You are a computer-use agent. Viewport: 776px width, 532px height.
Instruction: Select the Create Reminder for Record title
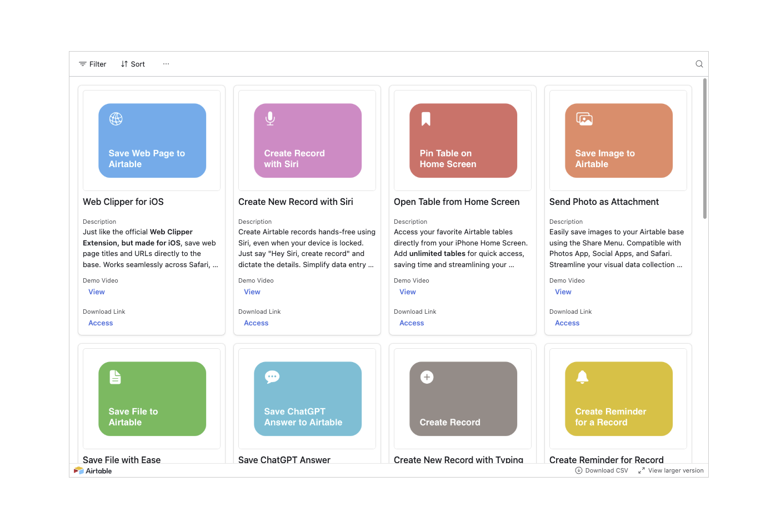click(607, 459)
